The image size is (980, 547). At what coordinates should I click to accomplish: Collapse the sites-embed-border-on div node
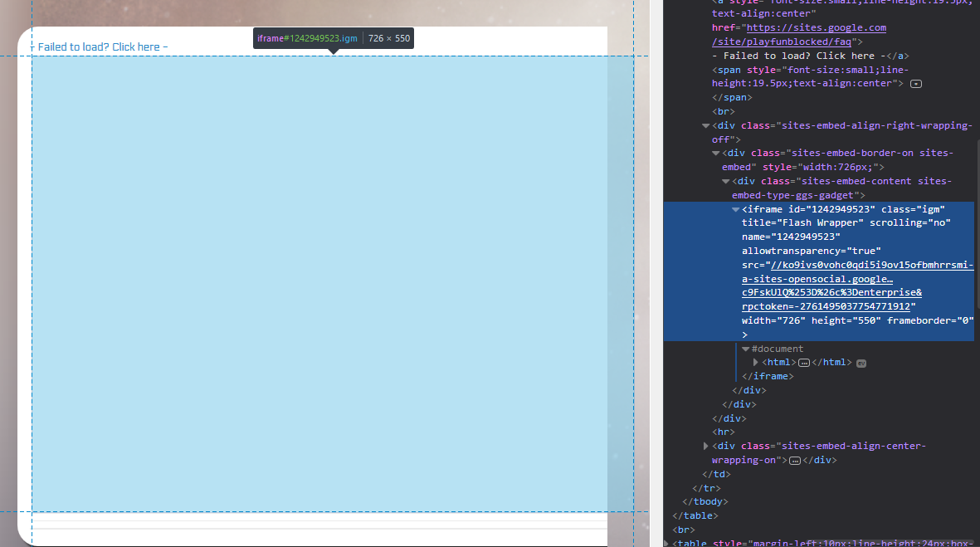[715, 154]
